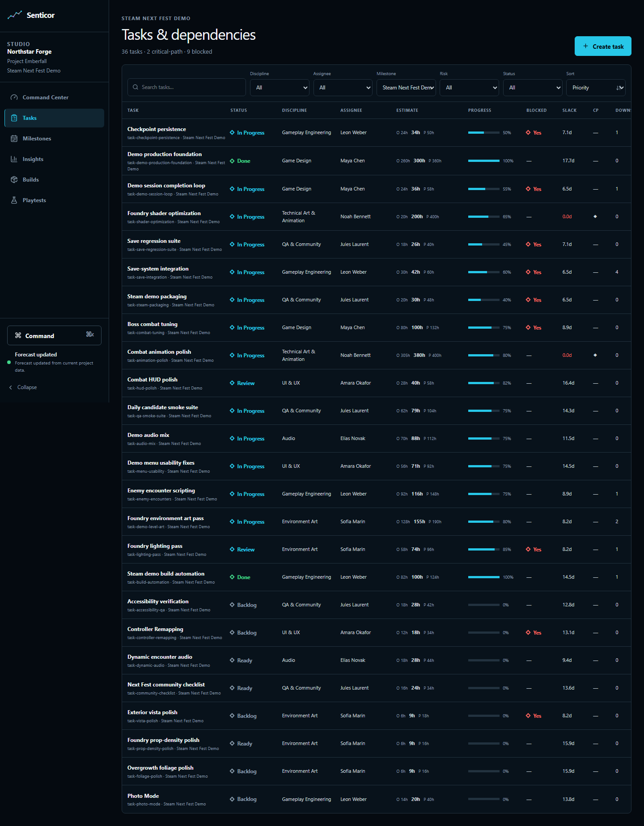Click status diamond for Accessibility verification

pos(232,605)
